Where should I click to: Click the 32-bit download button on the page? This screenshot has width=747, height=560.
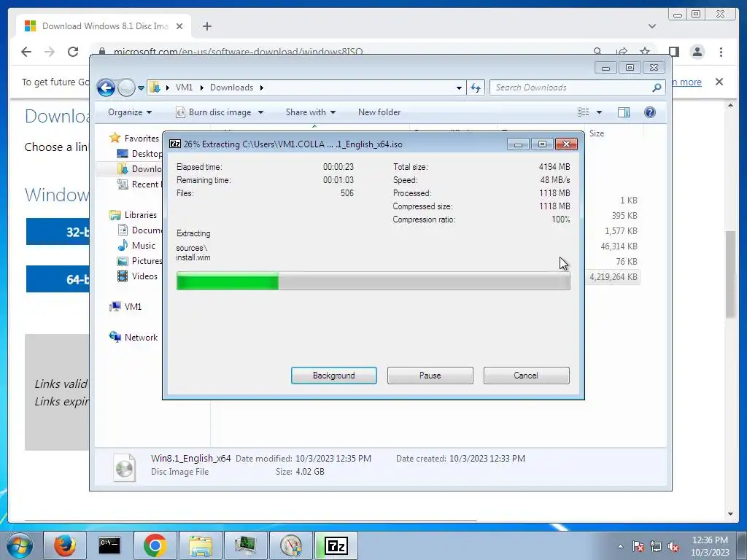point(58,232)
